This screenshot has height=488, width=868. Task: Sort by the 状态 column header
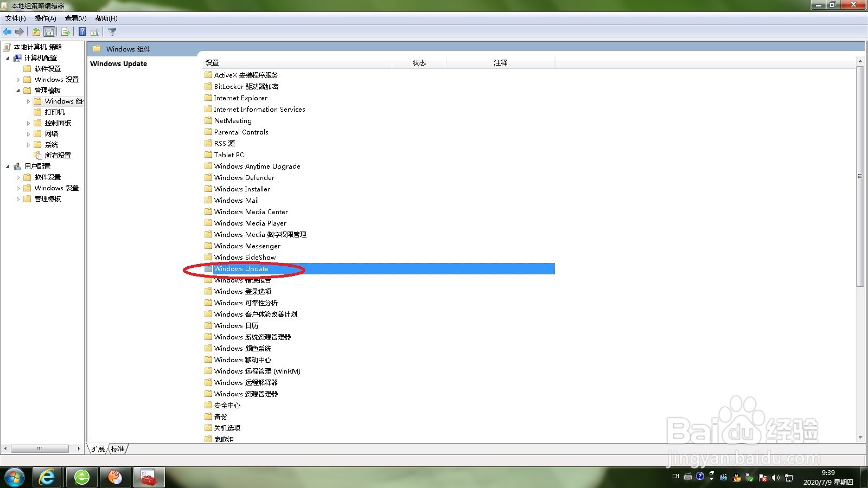419,63
